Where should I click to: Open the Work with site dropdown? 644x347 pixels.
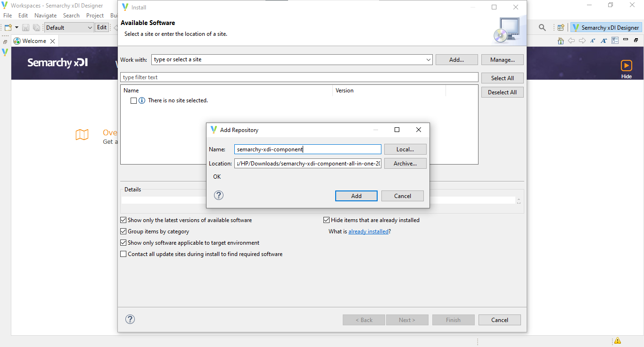(428, 59)
